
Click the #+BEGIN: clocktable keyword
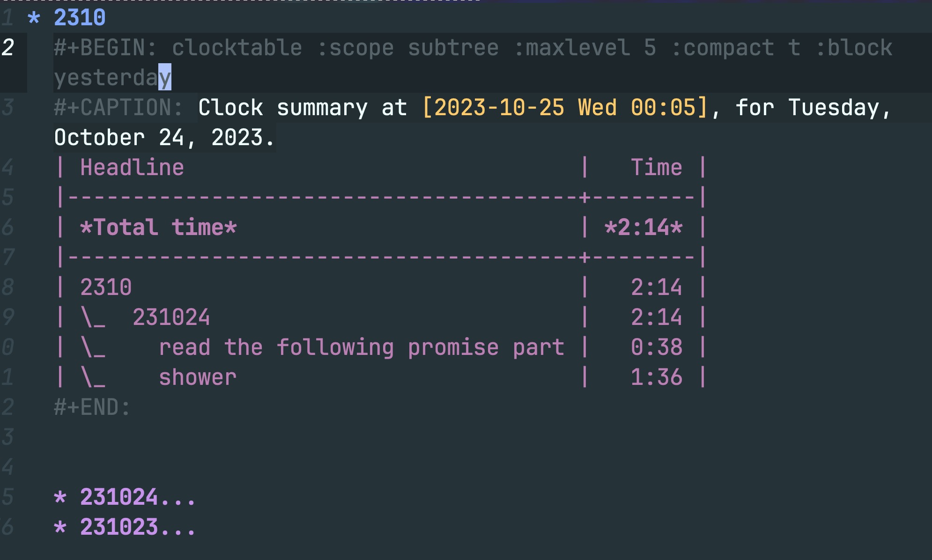click(178, 48)
